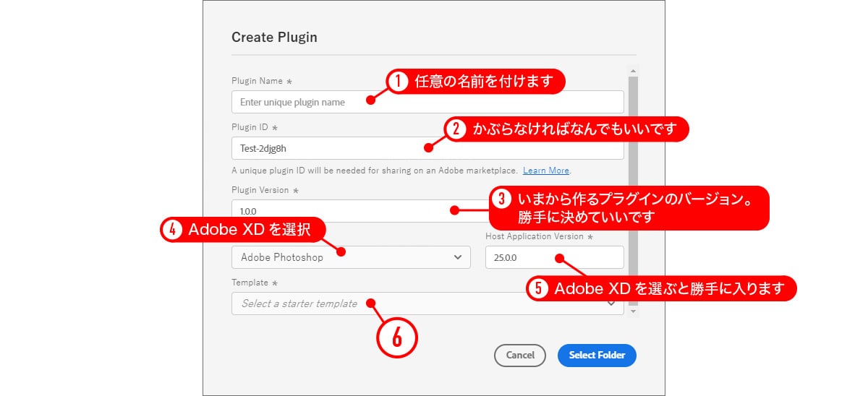The image size is (868, 396).
Task: Click the Learn More link
Action: [x=546, y=171]
